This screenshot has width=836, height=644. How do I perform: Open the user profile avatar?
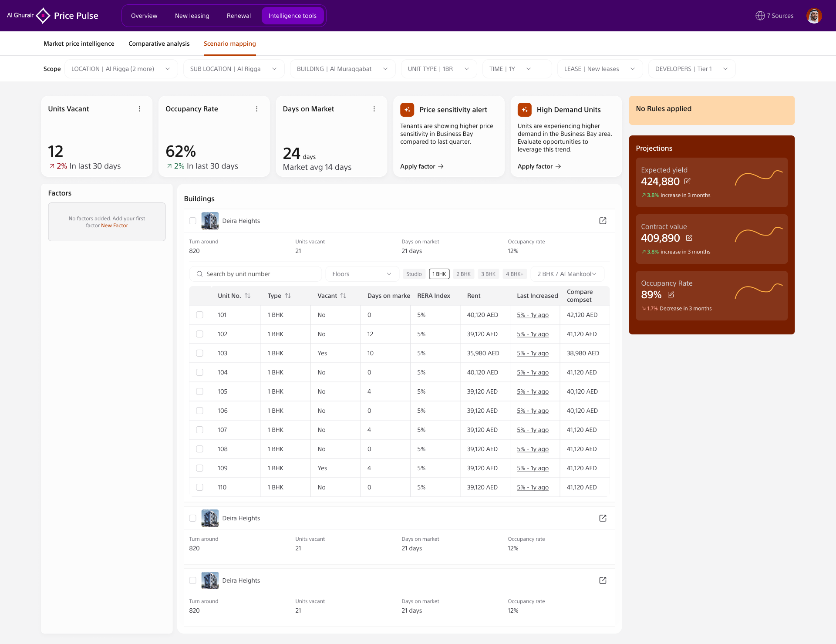point(814,16)
